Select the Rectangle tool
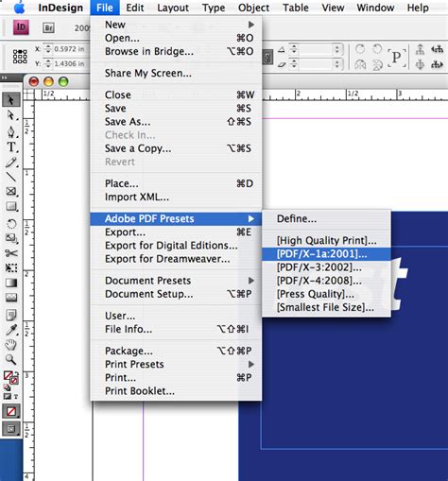Image resolution: width=448 pixels, height=481 pixels. click(x=11, y=207)
